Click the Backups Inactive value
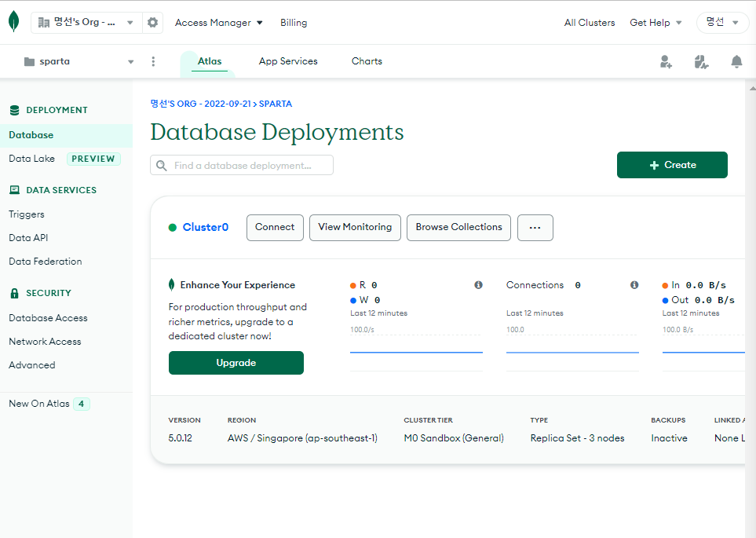The width and height of the screenshot is (756, 538). 669,438
